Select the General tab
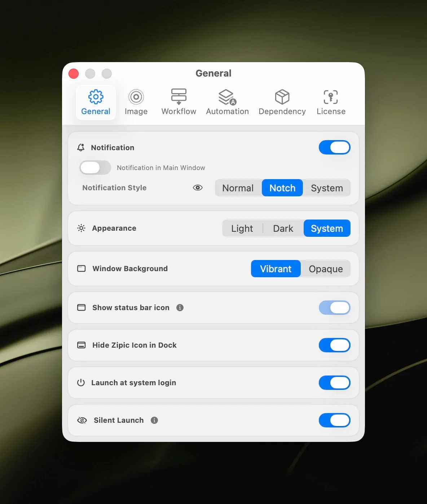Viewport: 427px width, 504px height. [96, 103]
